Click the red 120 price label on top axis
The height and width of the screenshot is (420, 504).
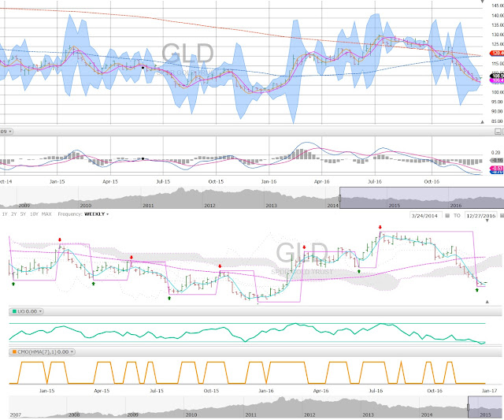[497, 54]
